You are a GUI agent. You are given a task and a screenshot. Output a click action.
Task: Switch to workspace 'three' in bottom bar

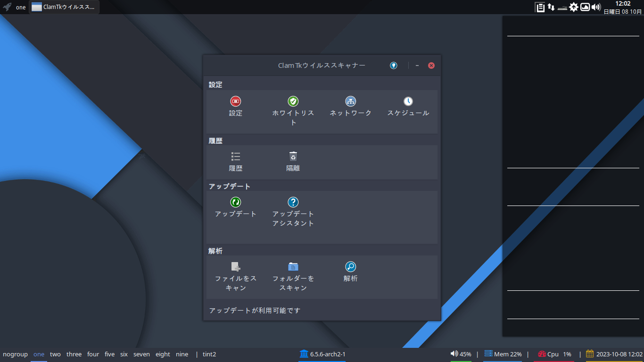pos(74,354)
